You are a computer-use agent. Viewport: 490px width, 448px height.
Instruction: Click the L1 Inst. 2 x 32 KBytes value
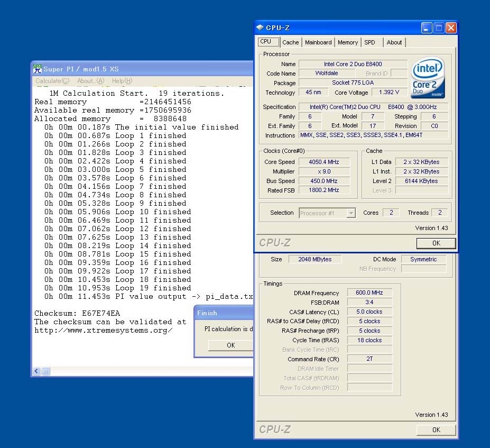422,171
